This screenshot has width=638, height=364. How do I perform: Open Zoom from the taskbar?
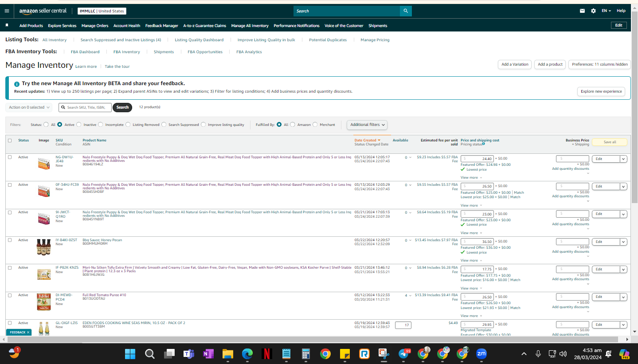(x=481, y=354)
